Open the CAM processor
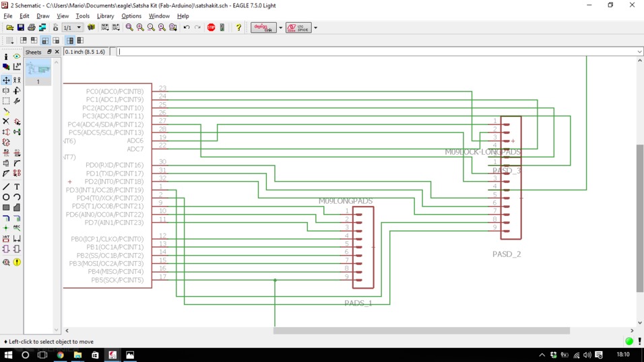This screenshot has width=644, height=362. coord(42,28)
